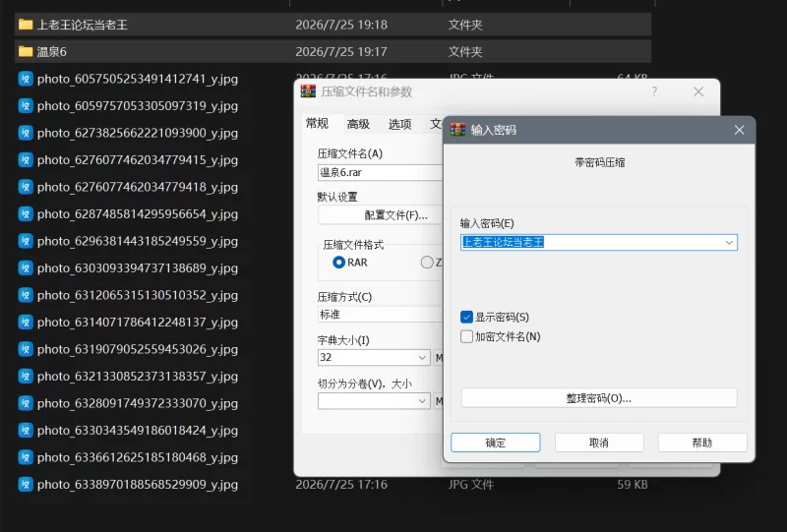Click the image icon of photo_6314071786412248137_y.jpg
The width and height of the screenshot is (787, 532).
(x=26, y=323)
